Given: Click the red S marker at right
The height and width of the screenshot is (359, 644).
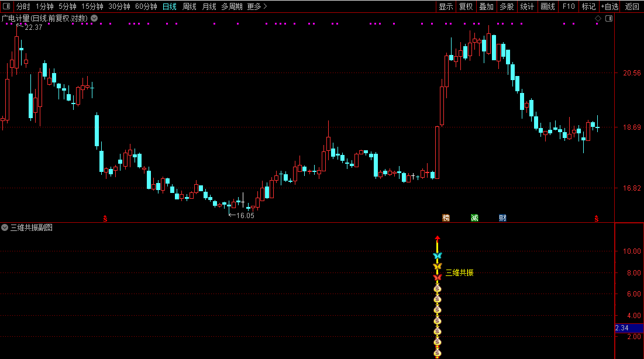Looking at the screenshot, I should click(597, 219).
